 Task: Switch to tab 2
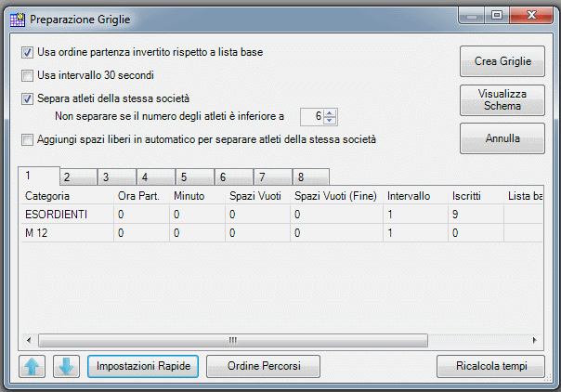(79, 177)
